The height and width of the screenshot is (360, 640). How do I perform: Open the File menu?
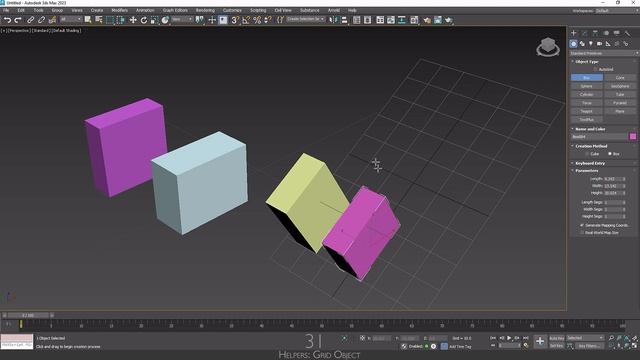click(6, 10)
